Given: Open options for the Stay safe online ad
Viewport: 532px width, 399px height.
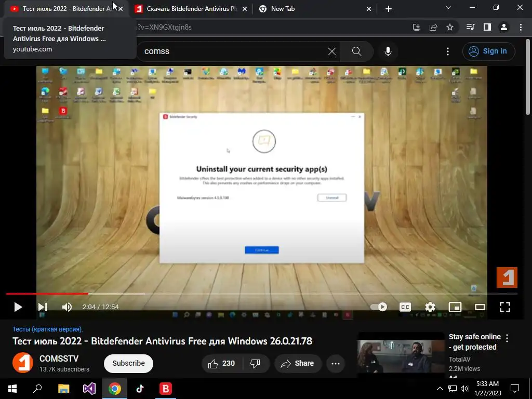Looking at the screenshot, I should click(507, 338).
